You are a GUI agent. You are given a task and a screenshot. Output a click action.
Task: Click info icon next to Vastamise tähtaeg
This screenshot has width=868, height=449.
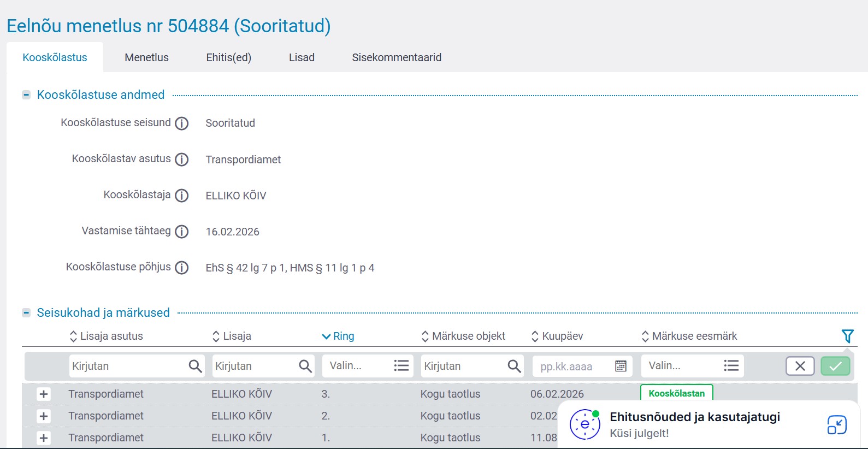point(181,232)
